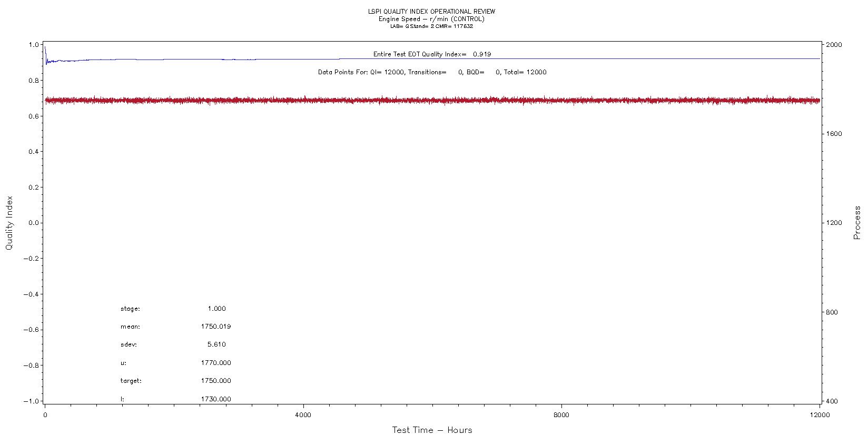Click the 1200 tick on the Process axis
The width and height of the screenshot is (868, 445).
click(834, 223)
